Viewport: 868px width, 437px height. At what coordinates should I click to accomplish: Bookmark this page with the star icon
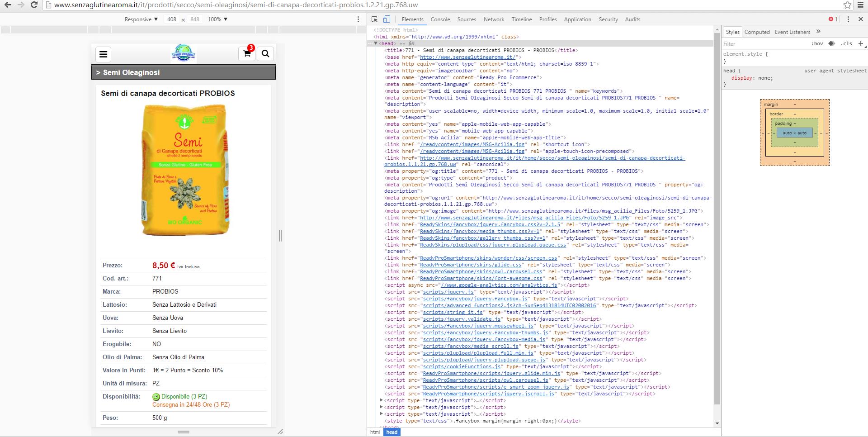(x=847, y=5)
